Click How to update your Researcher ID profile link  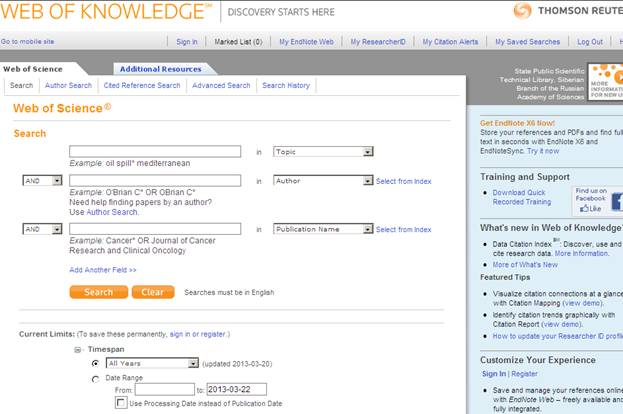pos(557,336)
